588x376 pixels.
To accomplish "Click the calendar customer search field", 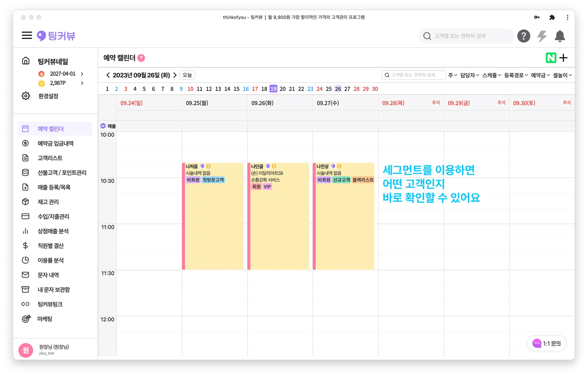I will 413,75.
